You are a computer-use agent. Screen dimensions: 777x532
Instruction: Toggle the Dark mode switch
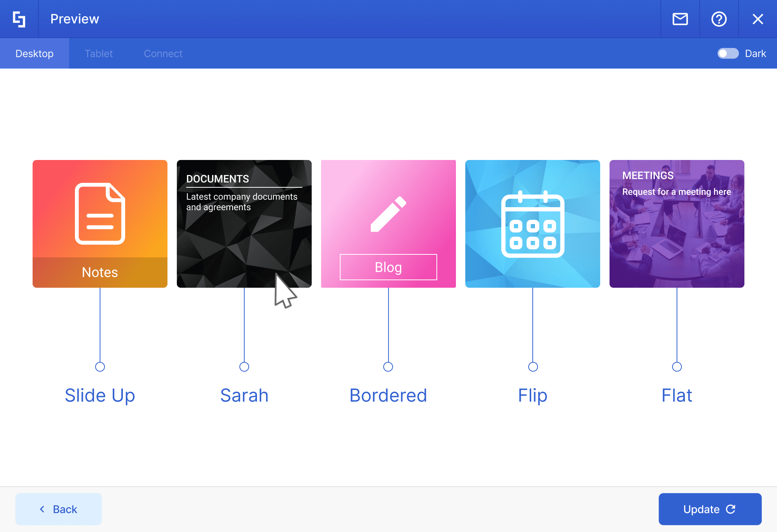tap(728, 54)
